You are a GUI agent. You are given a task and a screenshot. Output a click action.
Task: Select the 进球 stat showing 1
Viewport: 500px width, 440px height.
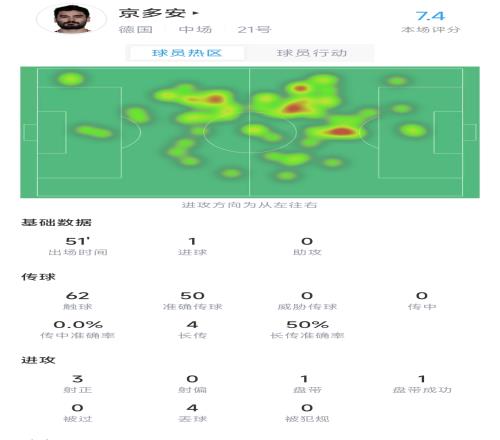tap(192, 246)
